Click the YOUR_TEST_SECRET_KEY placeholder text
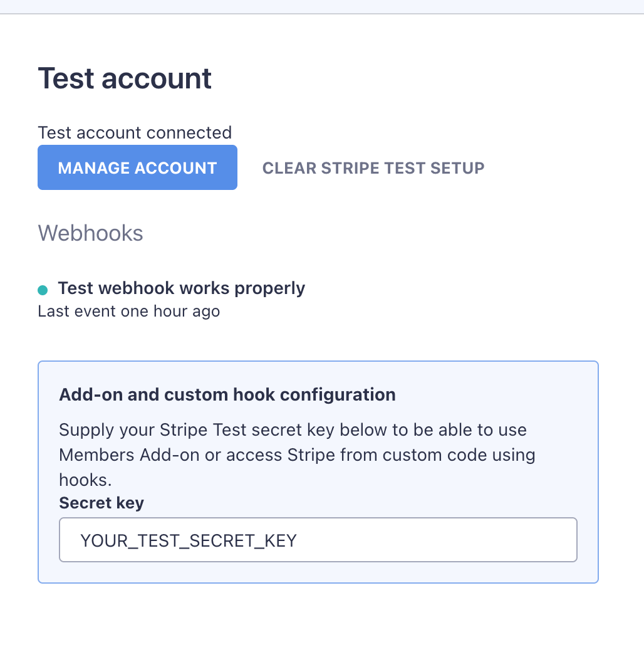644x657 pixels. (x=189, y=540)
